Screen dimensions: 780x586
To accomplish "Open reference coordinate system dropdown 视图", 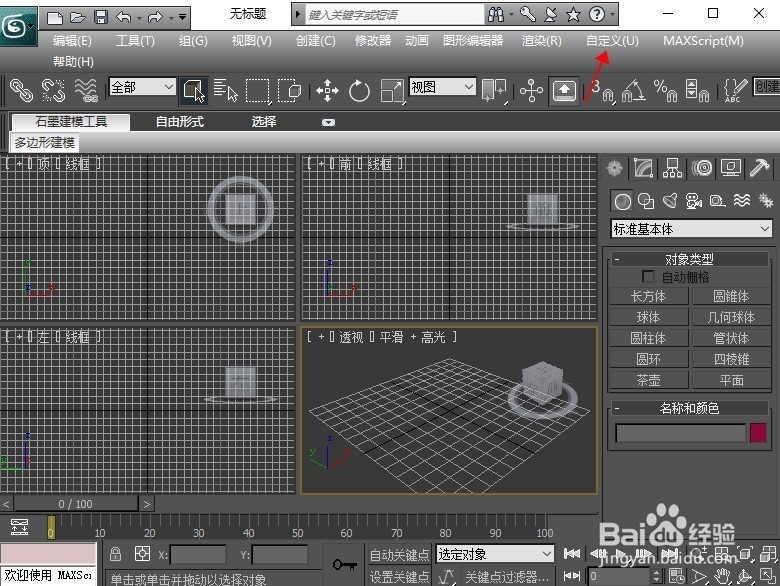I will pos(442,87).
